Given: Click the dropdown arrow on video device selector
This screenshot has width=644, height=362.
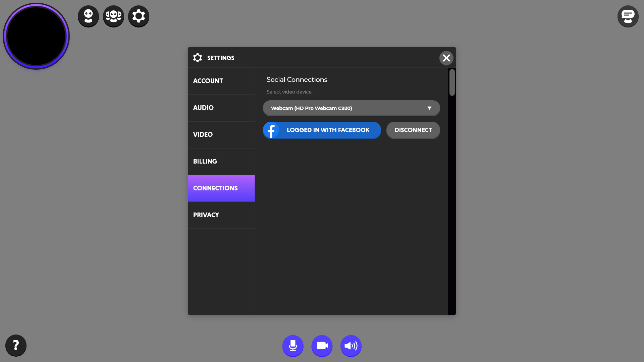Looking at the screenshot, I should tap(429, 108).
